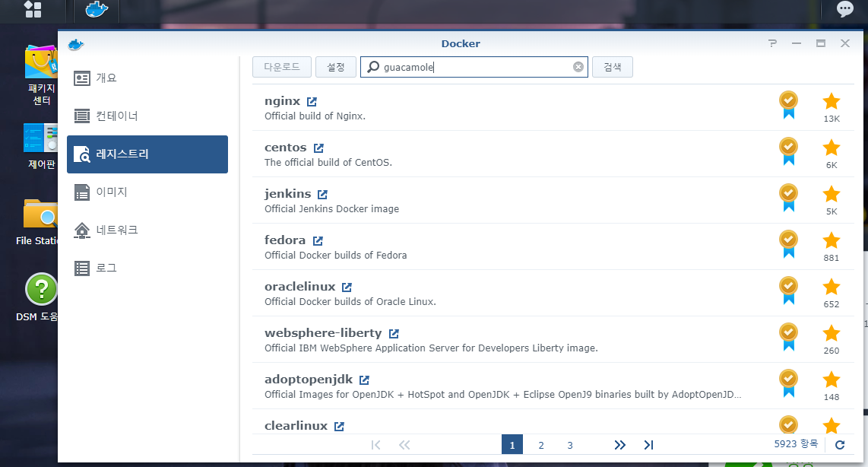Screen dimensions: 868x467
Task: Open external link icon next to nginx
Action: (x=312, y=102)
